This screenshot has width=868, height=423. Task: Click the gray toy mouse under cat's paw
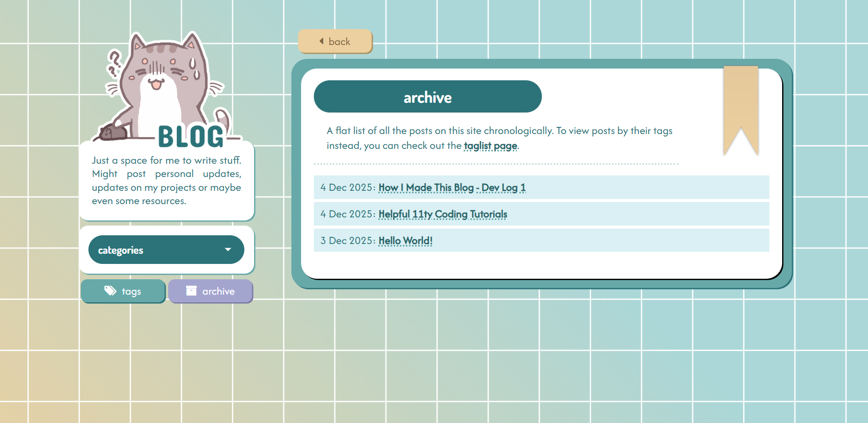113,132
